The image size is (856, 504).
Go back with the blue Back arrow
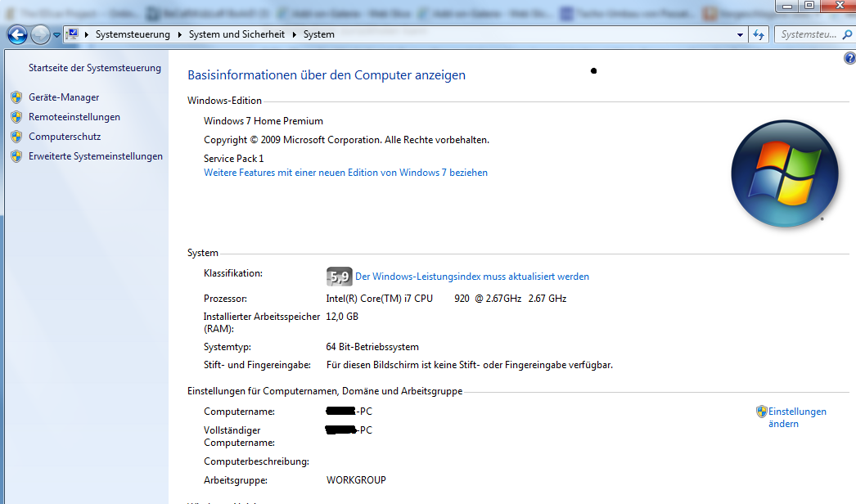(17, 35)
